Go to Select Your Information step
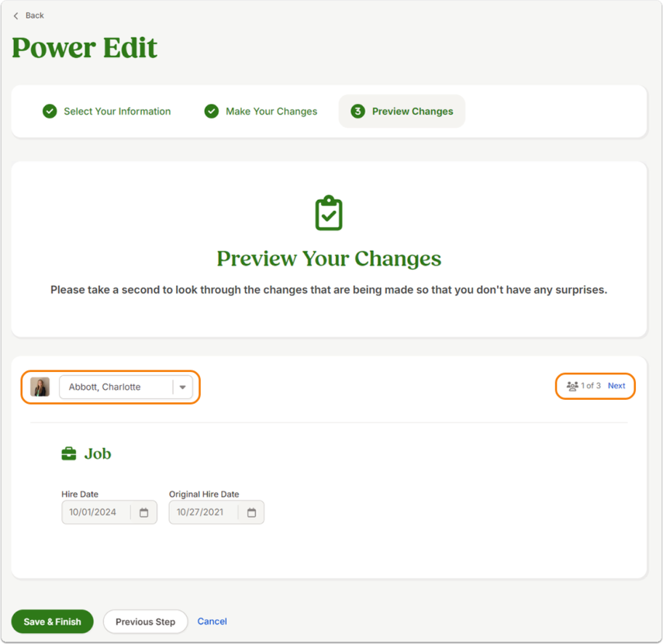This screenshot has width=663, height=644. point(117,111)
